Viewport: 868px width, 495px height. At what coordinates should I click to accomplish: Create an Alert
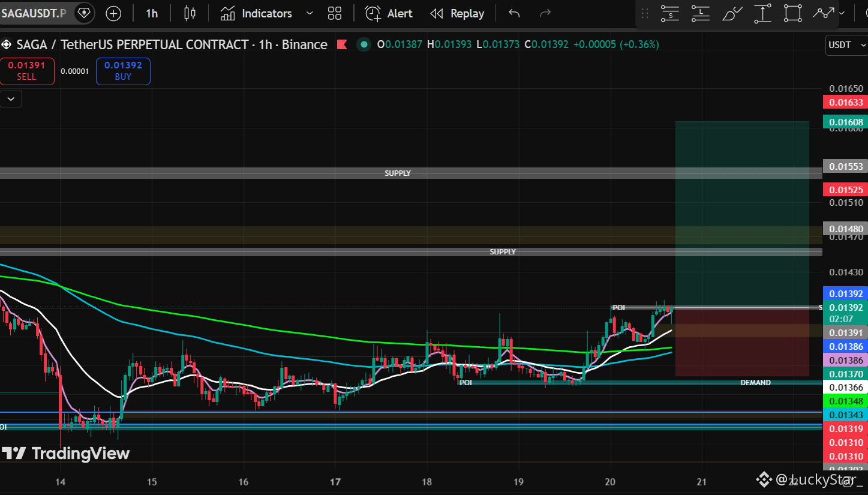(389, 13)
